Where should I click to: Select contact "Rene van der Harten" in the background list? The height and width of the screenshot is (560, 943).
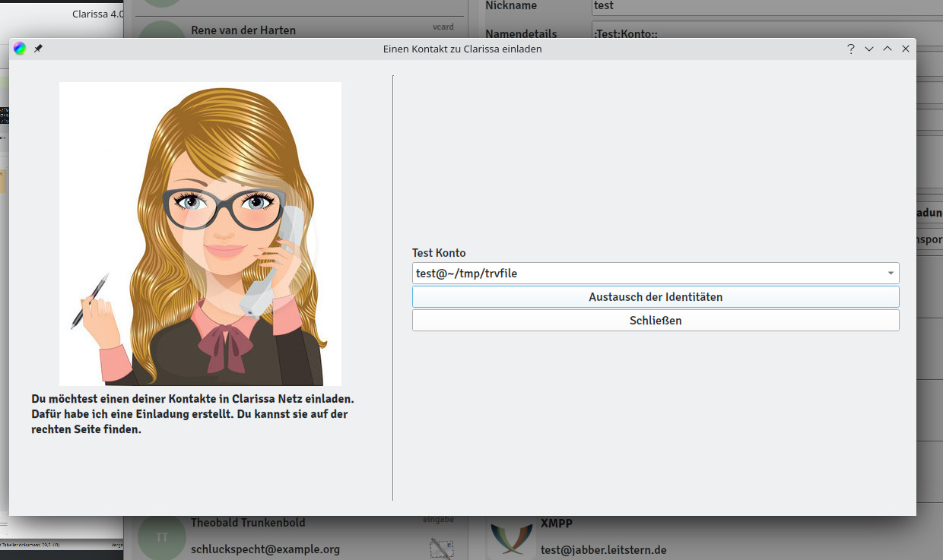243,30
